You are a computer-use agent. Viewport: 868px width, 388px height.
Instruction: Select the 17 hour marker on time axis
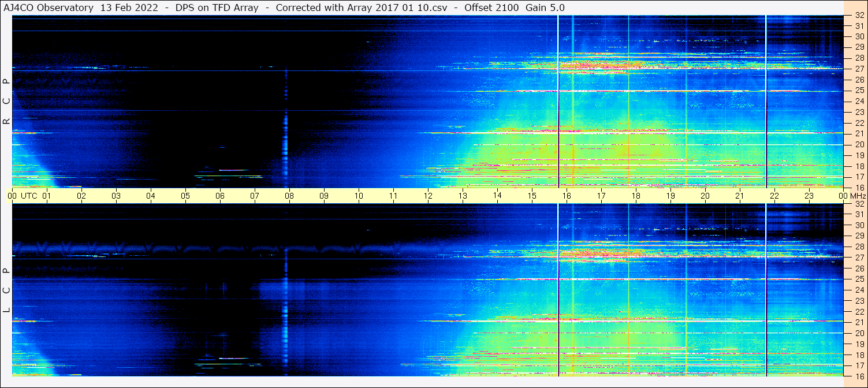point(601,196)
